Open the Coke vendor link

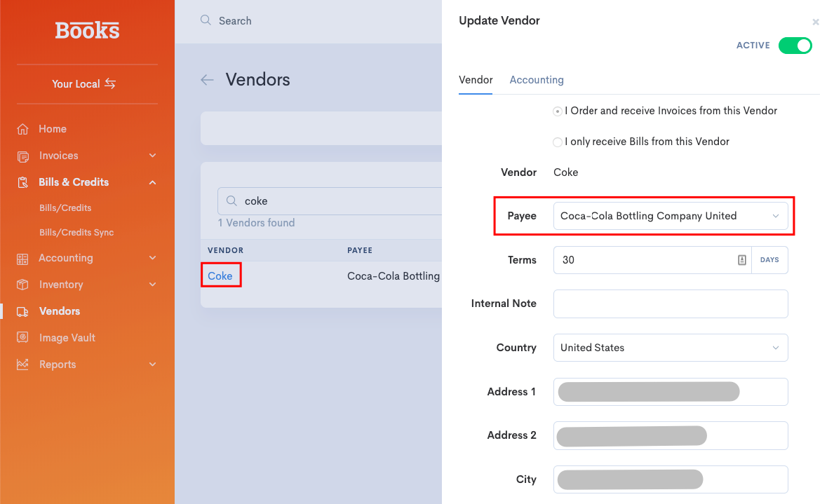(220, 276)
